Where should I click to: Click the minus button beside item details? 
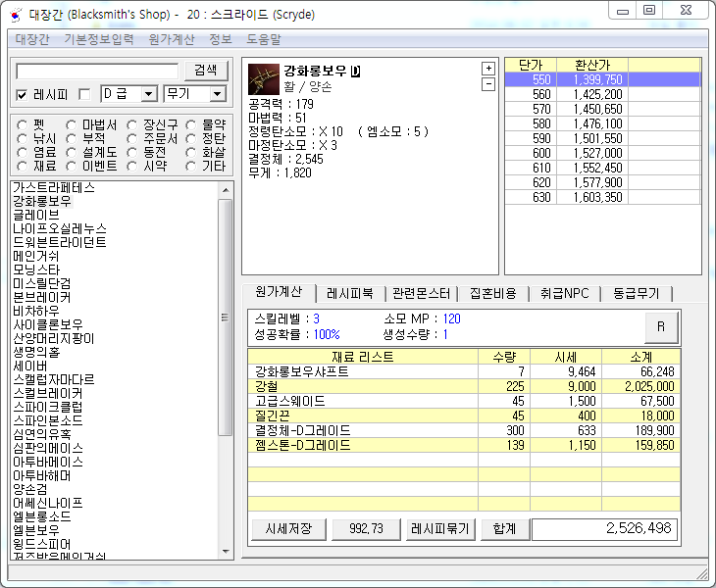pyautogui.click(x=488, y=84)
